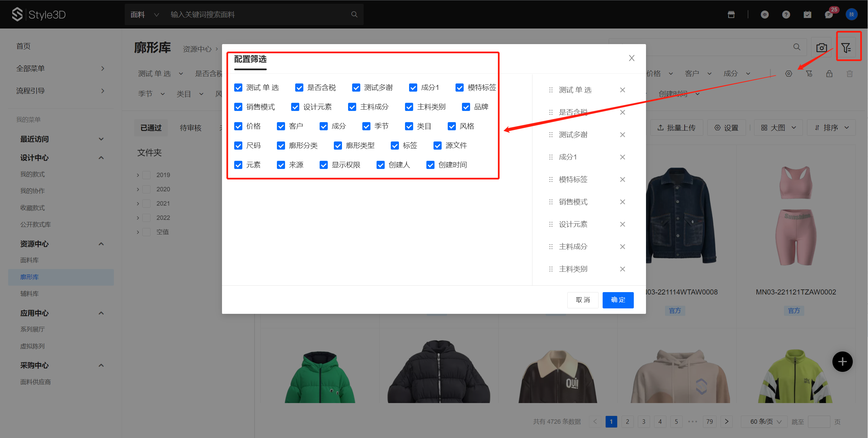Viewport: 868px width, 438px height.
Task: Open messages with 25 badge
Action: pyautogui.click(x=829, y=14)
